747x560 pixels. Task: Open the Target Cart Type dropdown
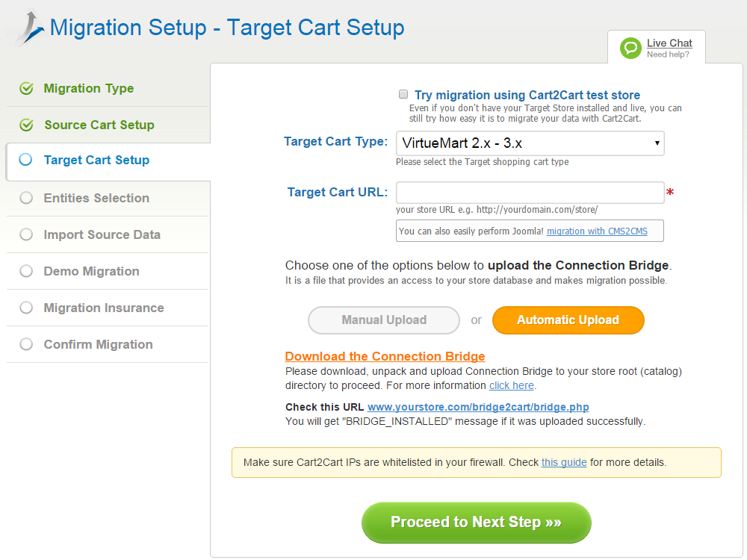tap(530, 143)
